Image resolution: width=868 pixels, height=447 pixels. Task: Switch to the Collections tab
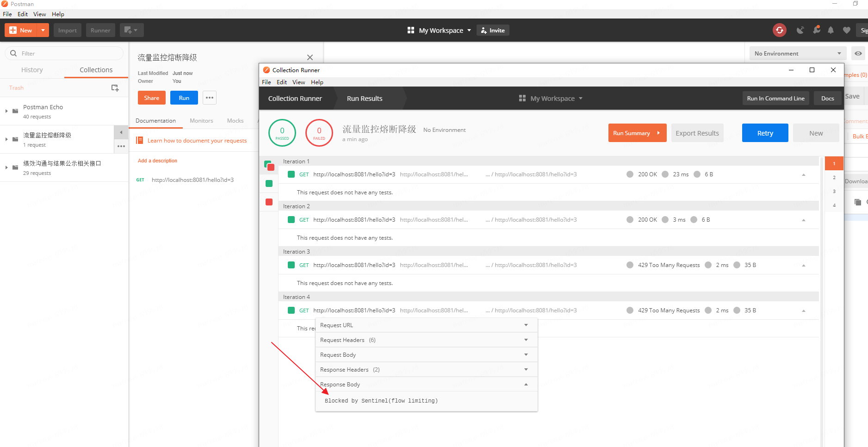point(96,70)
